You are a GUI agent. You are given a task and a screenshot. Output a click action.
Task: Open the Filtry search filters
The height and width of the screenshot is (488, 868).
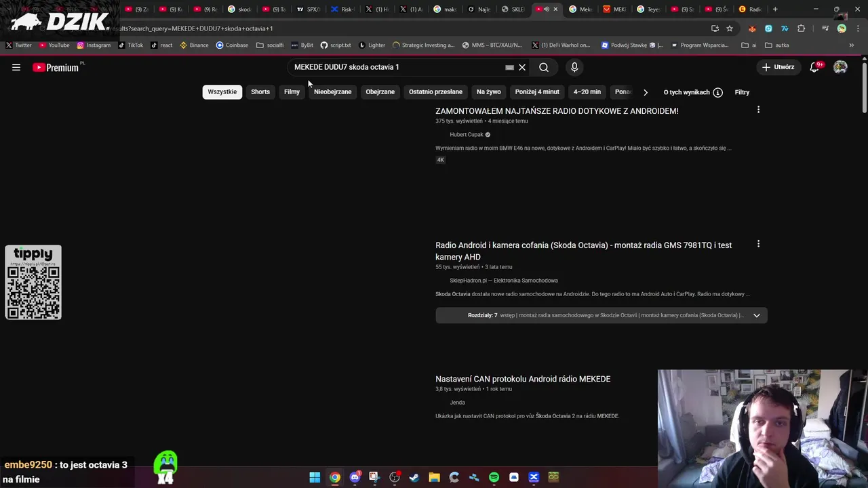[x=742, y=92]
